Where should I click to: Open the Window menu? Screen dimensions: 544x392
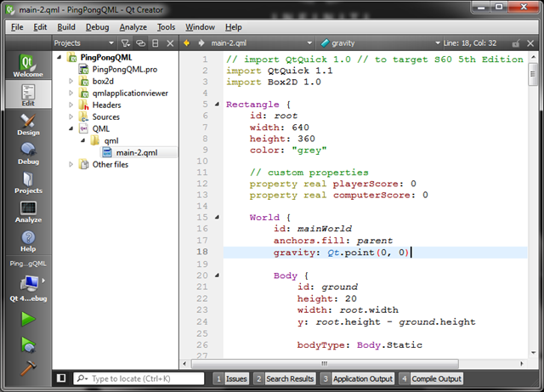click(x=200, y=27)
